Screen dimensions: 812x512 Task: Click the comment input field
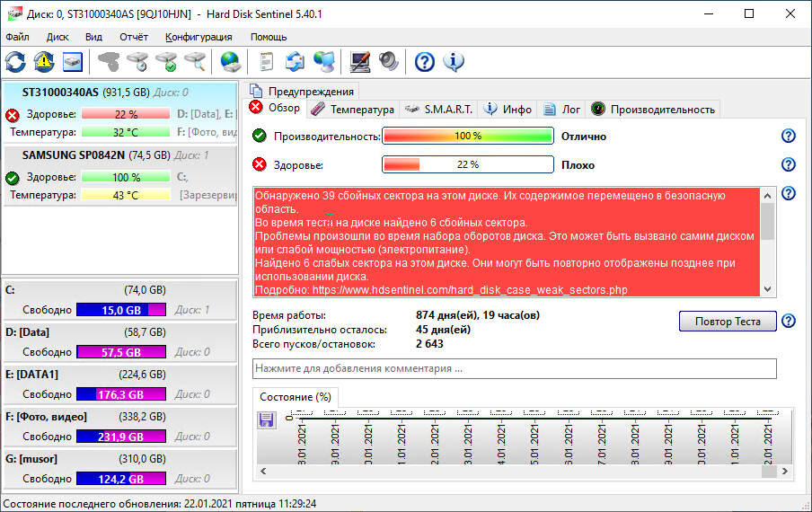[514, 368]
